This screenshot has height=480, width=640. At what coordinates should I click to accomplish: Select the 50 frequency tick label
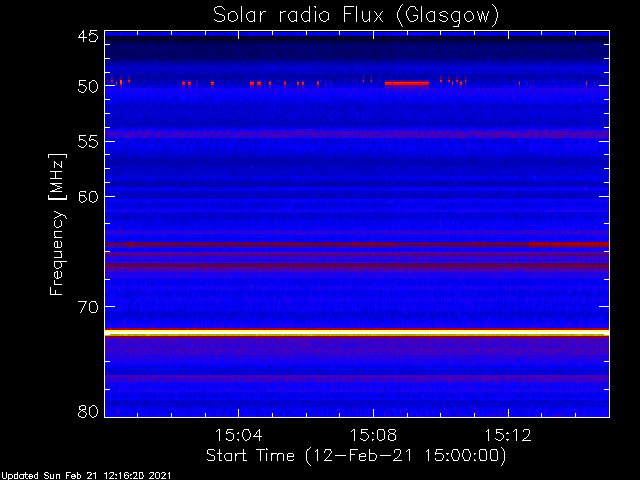pyautogui.click(x=88, y=86)
